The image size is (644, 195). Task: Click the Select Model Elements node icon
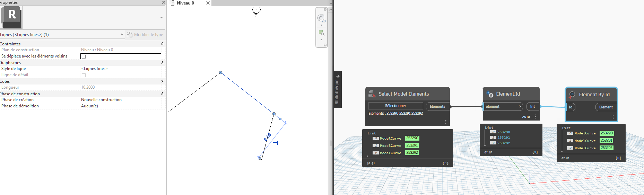coord(372,94)
